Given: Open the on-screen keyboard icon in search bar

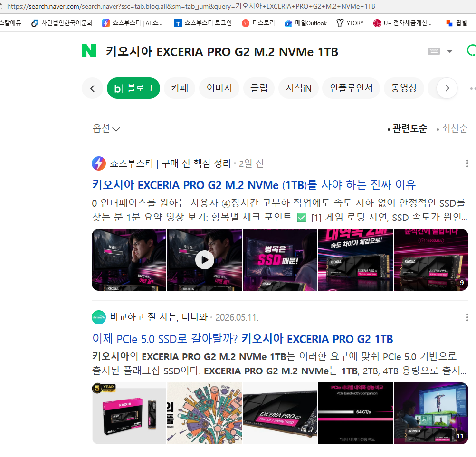Looking at the screenshot, I should 434,51.
